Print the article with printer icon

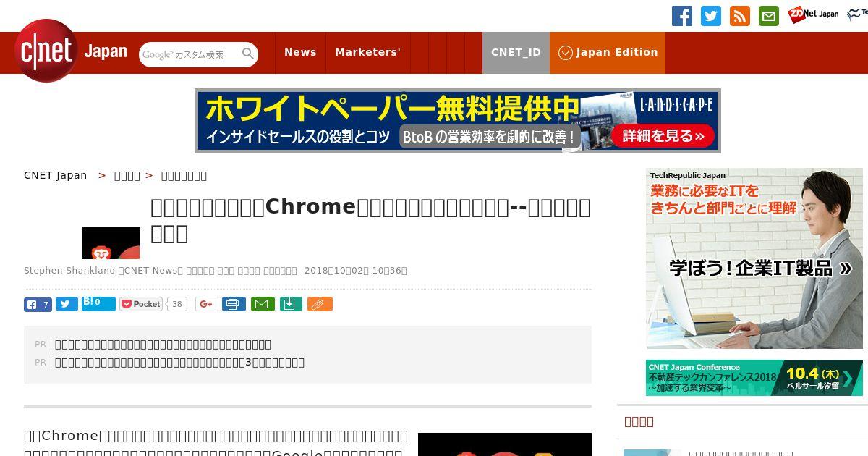(x=234, y=305)
